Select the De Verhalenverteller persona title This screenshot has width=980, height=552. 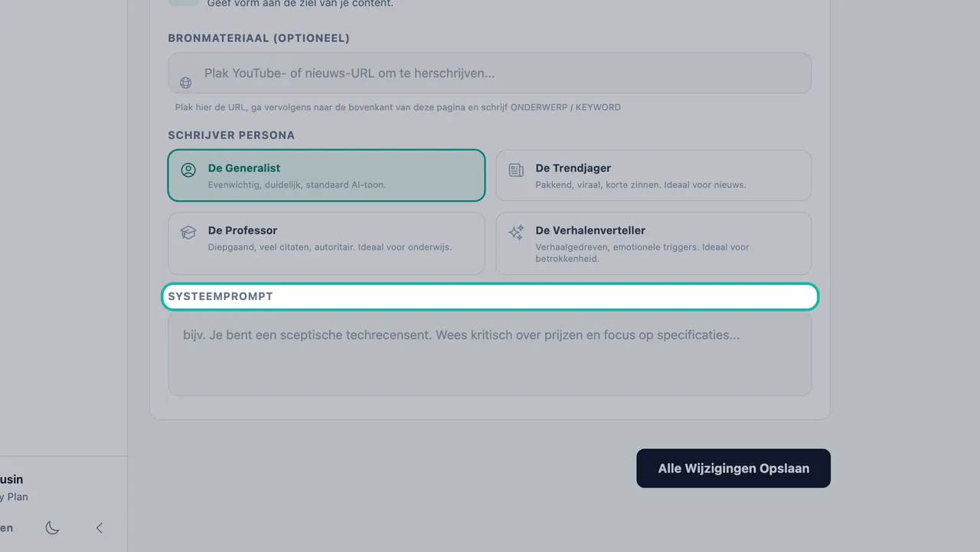(590, 230)
